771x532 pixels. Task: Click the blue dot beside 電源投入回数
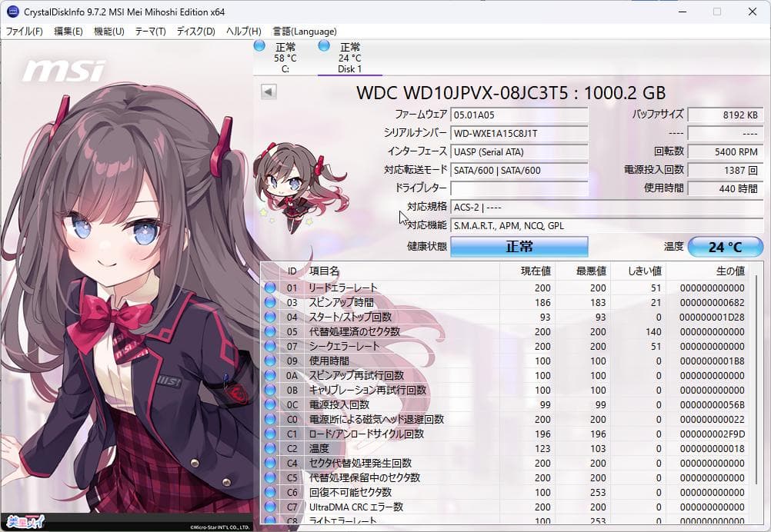[x=271, y=405]
